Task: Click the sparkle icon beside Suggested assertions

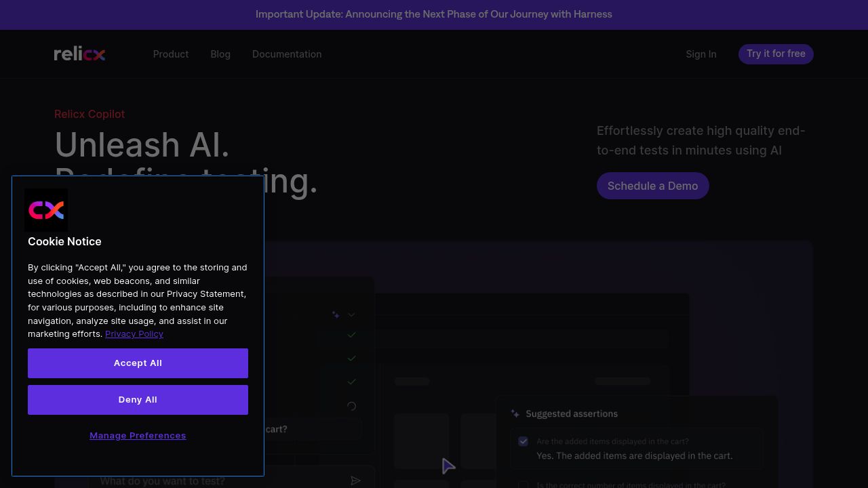Action: point(515,413)
